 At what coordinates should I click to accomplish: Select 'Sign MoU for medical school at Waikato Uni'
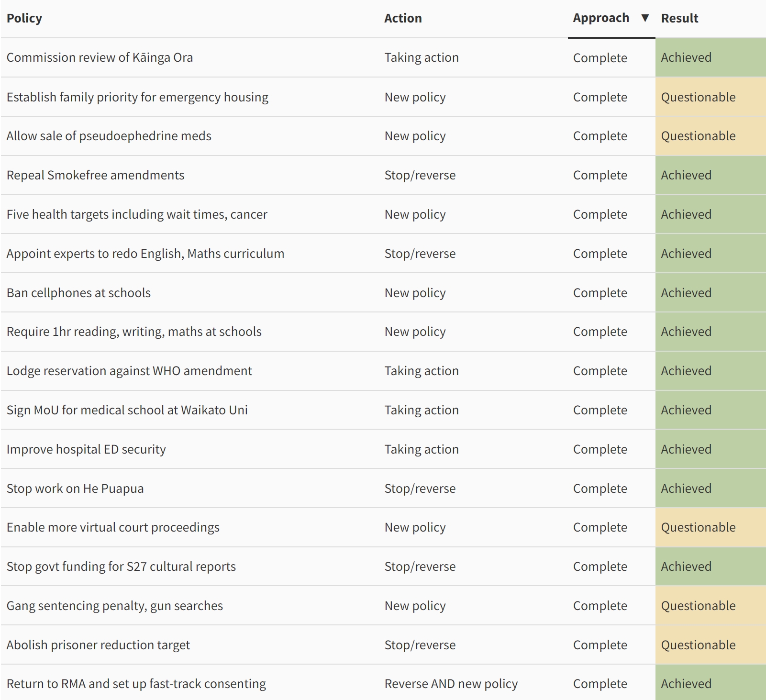tap(127, 410)
